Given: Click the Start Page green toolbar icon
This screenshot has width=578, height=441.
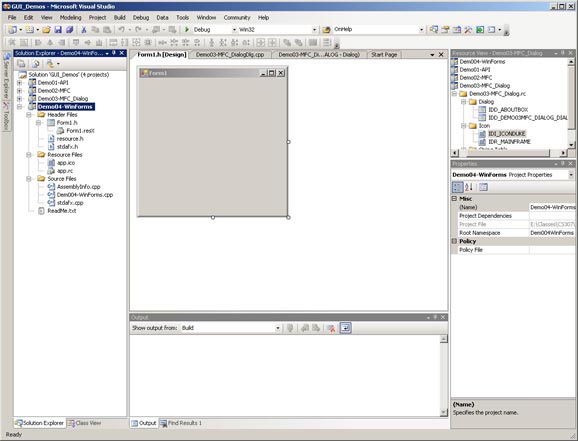Looking at the screenshot, I should [480, 29].
